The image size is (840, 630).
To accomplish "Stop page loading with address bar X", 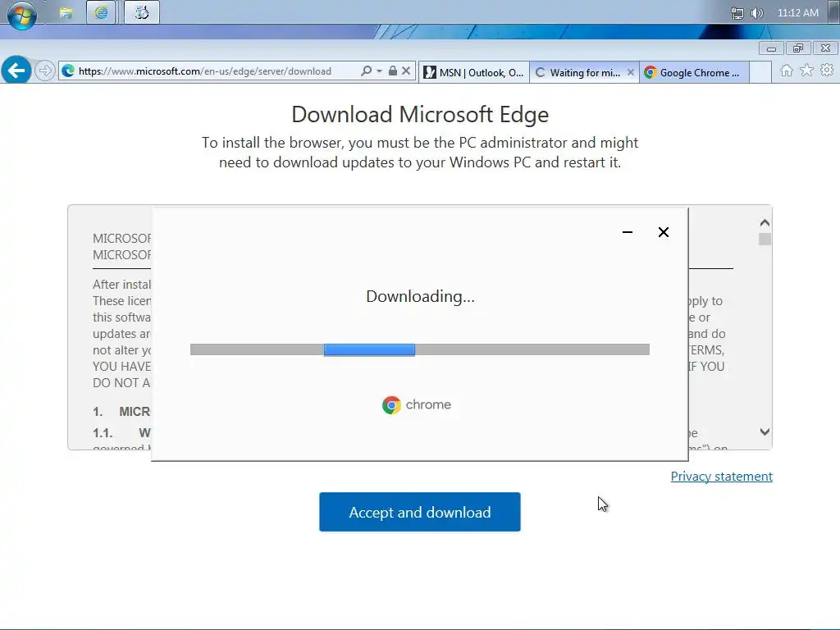I will [x=406, y=71].
